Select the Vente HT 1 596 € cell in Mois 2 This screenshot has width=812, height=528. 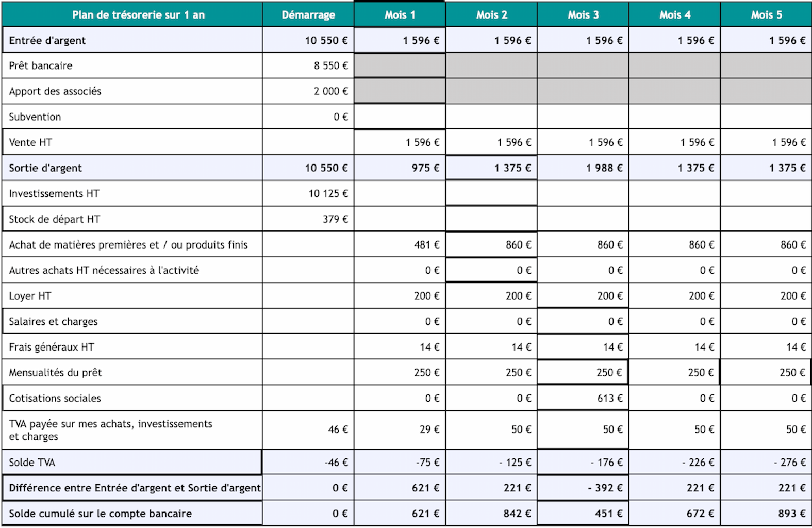[x=491, y=142]
